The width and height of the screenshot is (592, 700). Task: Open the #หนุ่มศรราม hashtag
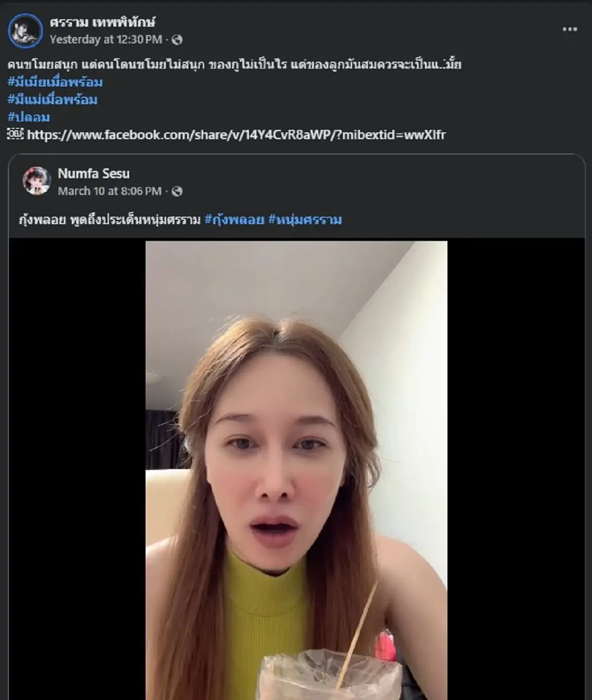pos(305,220)
